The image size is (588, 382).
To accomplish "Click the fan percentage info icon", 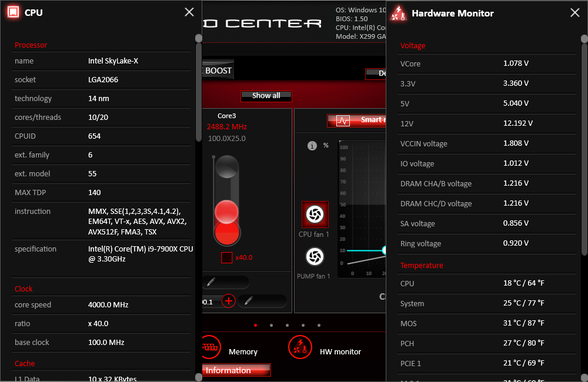I will pos(312,145).
